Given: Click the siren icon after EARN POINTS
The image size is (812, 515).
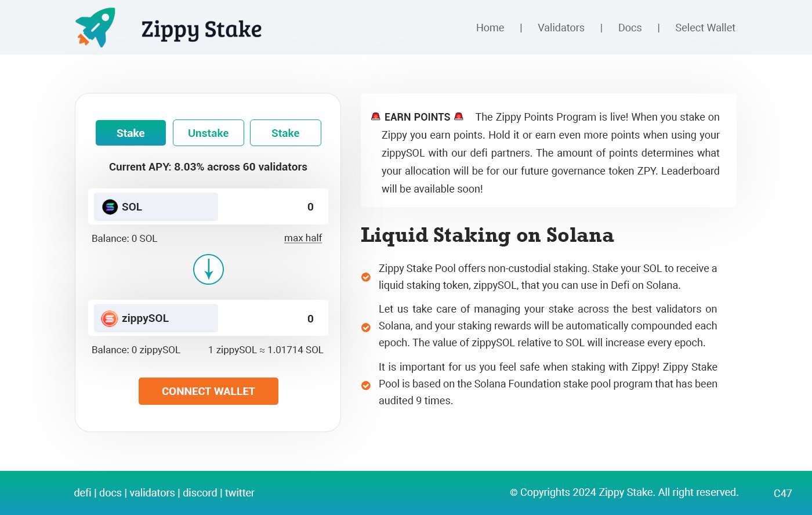Looking at the screenshot, I should (x=459, y=116).
